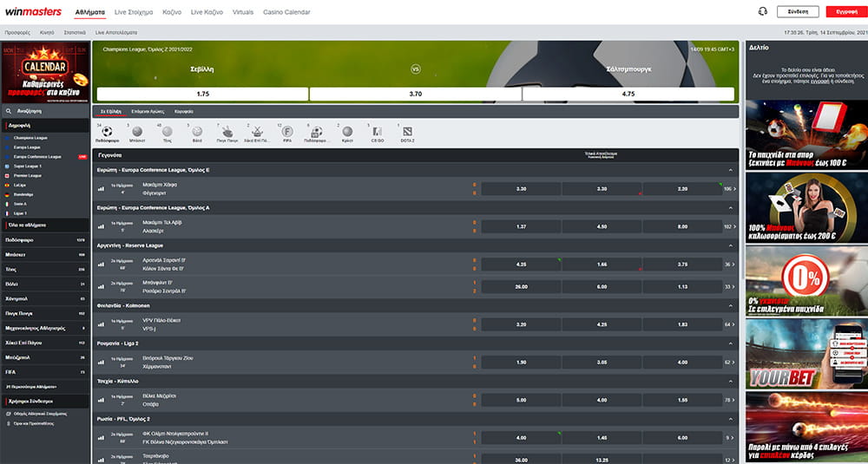This screenshot has width=868, height=464.
Task: Bet on the draw at 3.70
Action: (415, 94)
